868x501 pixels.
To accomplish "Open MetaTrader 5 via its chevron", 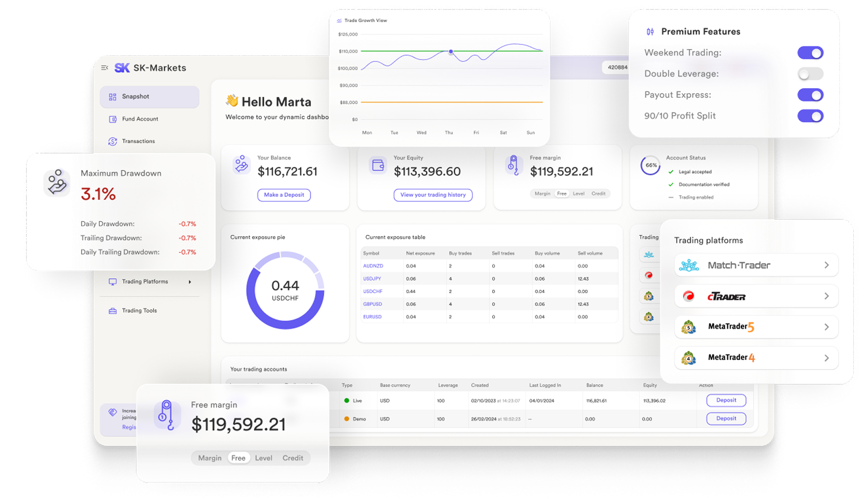I will (x=826, y=327).
